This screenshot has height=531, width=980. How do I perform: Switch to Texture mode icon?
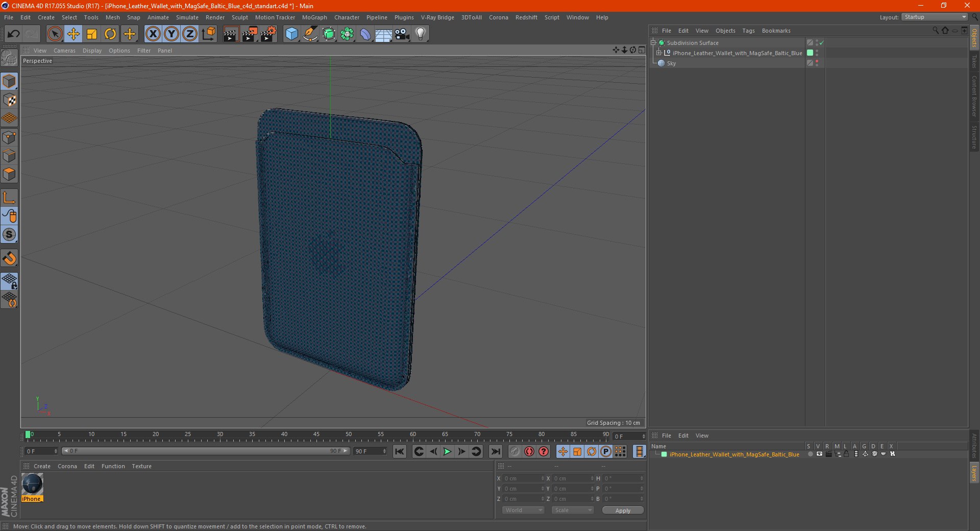point(10,100)
